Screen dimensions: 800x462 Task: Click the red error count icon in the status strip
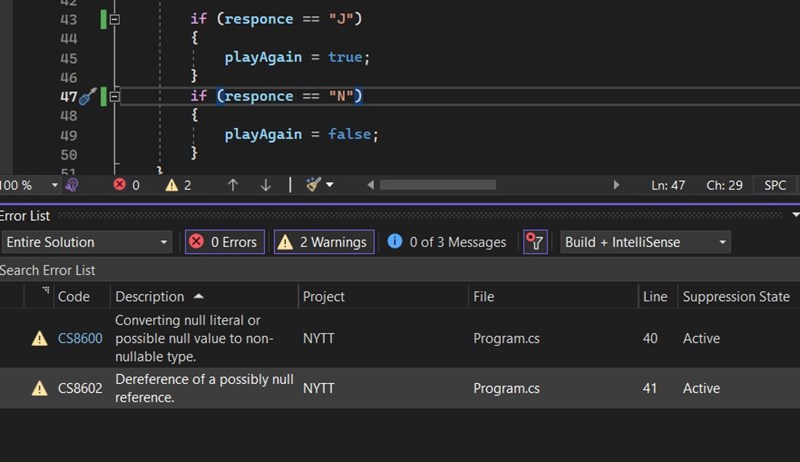click(120, 185)
